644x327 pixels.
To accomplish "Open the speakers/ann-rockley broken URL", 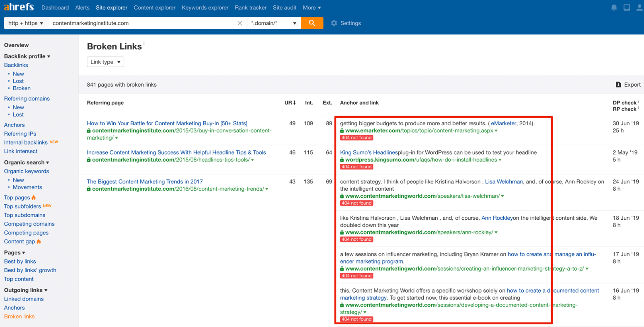I will pos(419,233).
